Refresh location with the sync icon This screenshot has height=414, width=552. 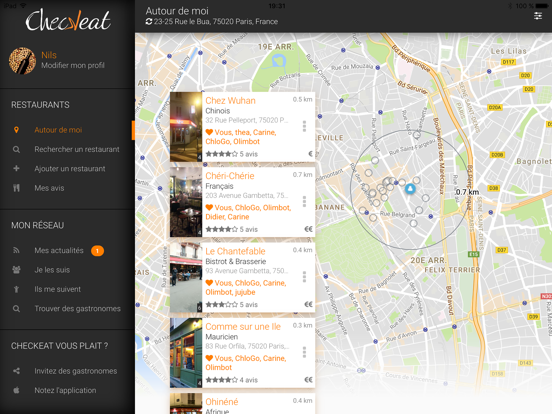[149, 21]
